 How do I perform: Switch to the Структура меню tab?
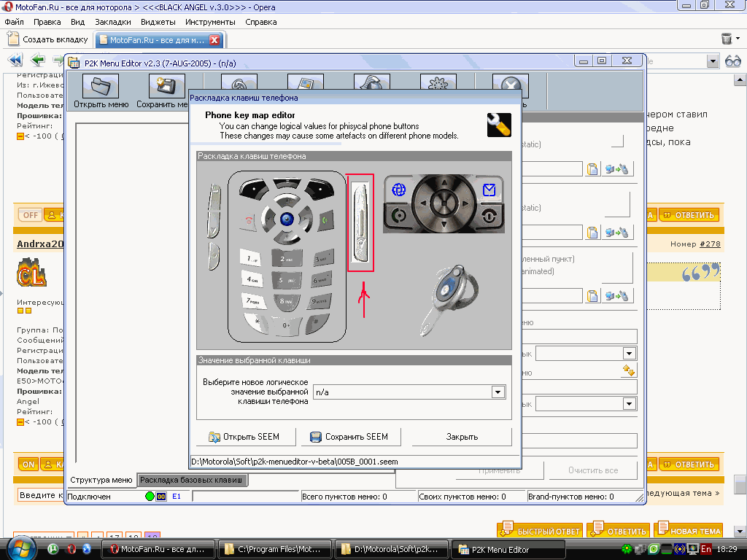(x=101, y=480)
